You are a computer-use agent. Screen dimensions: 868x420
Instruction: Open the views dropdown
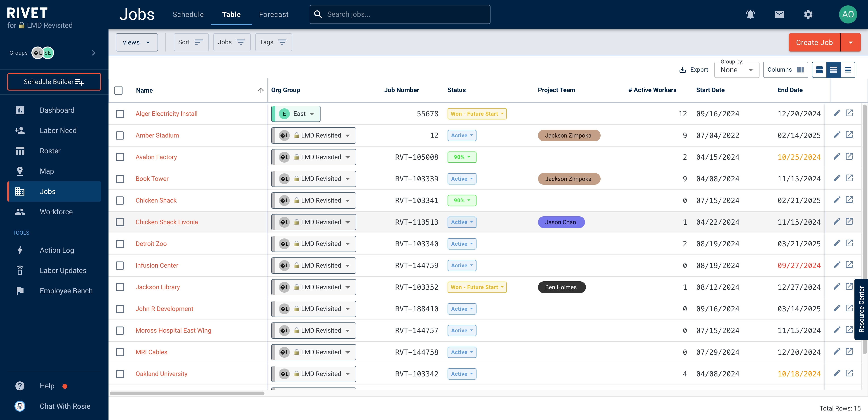137,42
